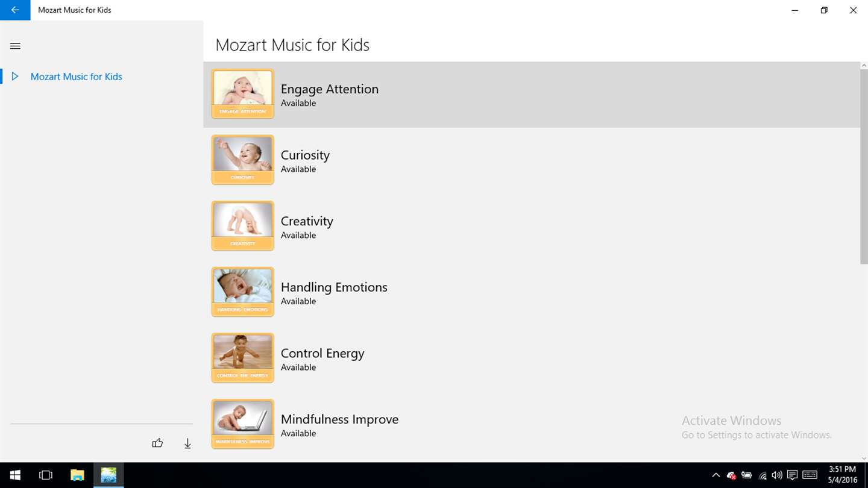Click the back arrow in title bar
This screenshot has height=488, width=868.
[15, 10]
